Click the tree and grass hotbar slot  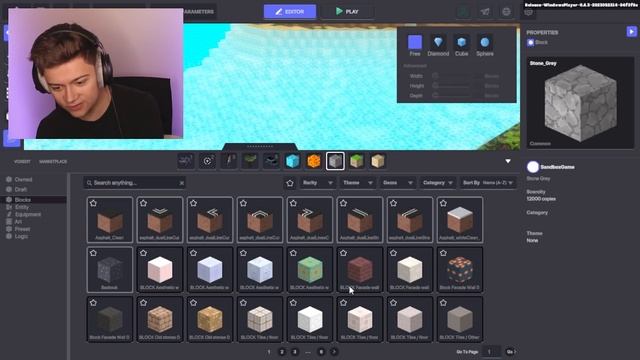click(250, 161)
